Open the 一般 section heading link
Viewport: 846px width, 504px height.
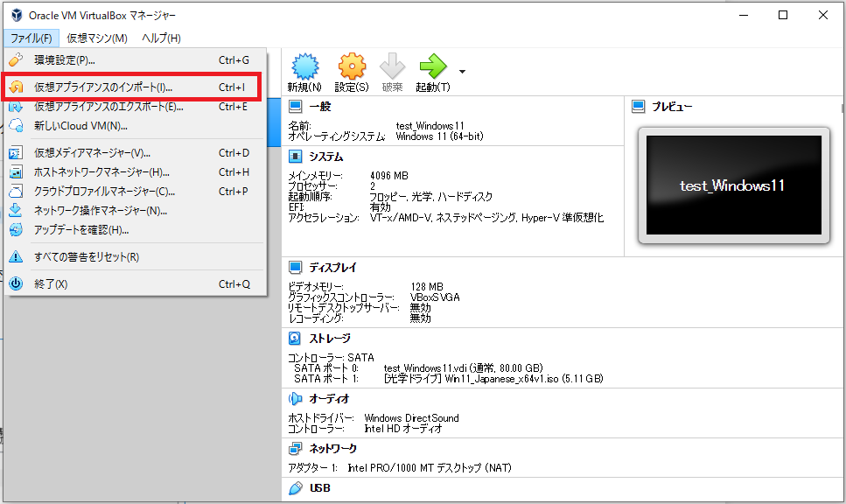(x=320, y=106)
